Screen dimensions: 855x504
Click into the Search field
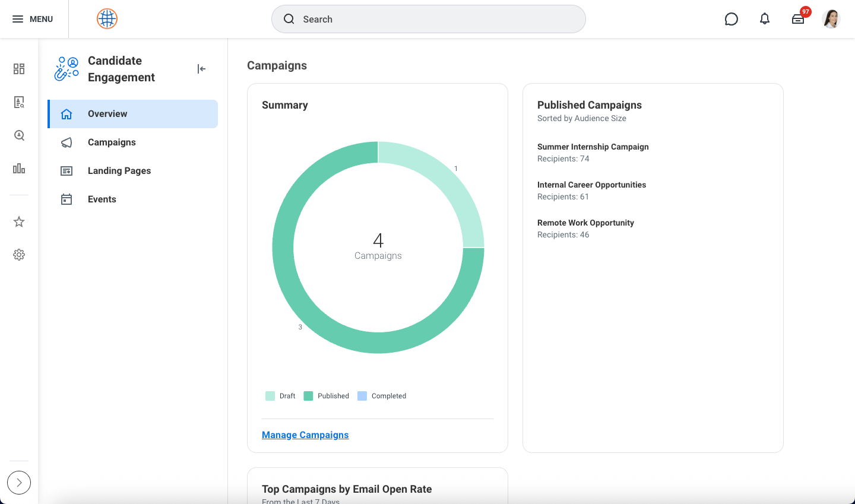click(429, 19)
